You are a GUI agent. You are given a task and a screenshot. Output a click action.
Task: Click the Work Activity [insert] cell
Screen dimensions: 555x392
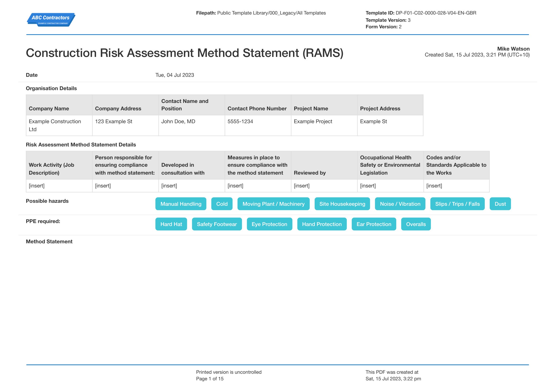pyautogui.click(x=59, y=186)
